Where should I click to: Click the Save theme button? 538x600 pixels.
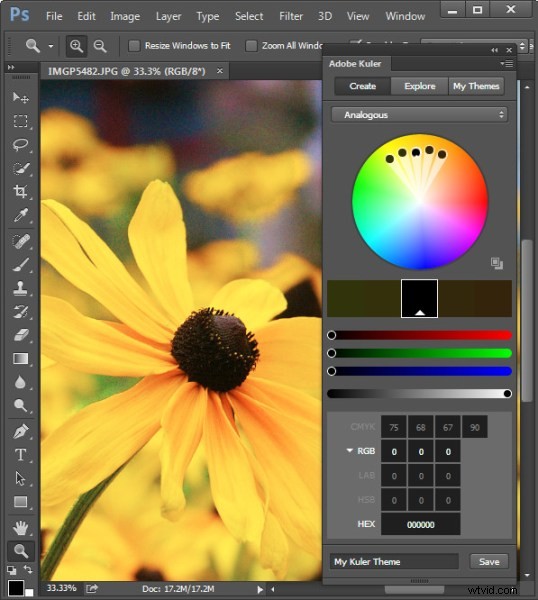pyautogui.click(x=489, y=561)
